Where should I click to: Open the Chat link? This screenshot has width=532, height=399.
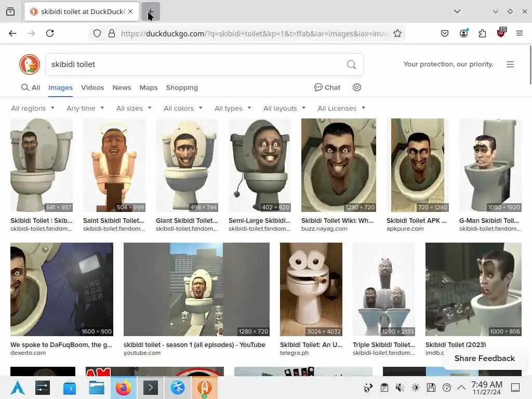(327, 87)
